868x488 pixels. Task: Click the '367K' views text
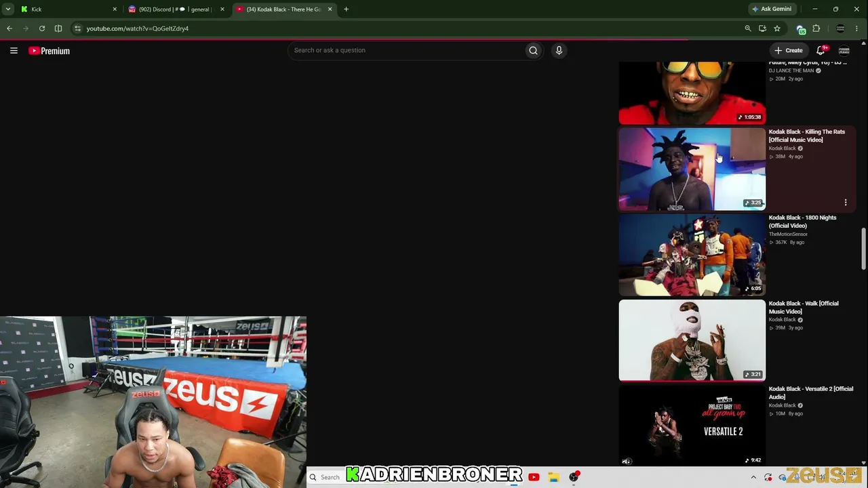pyautogui.click(x=781, y=242)
